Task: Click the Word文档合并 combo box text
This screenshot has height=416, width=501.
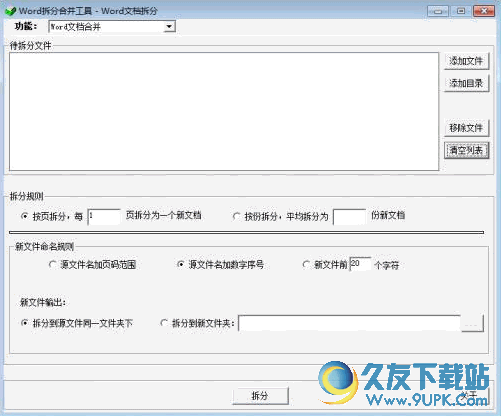Action: (x=76, y=27)
